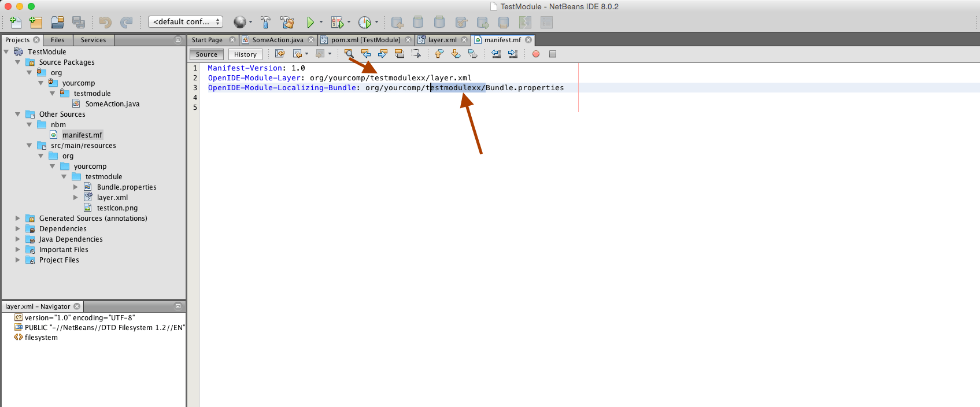
Task: Run the project with green play icon
Action: 310,23
